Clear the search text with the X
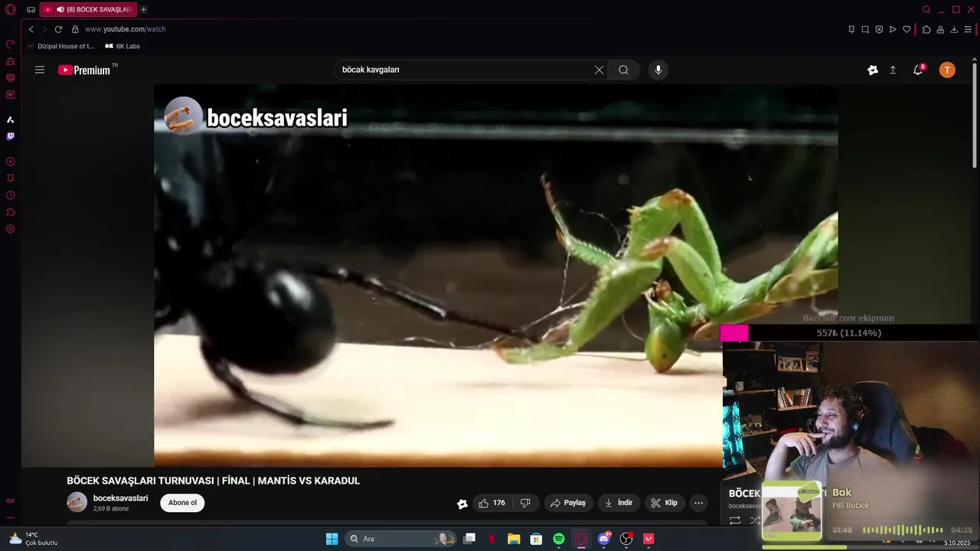The width and height of the screenshot is (980, 551). click(599, 70)
